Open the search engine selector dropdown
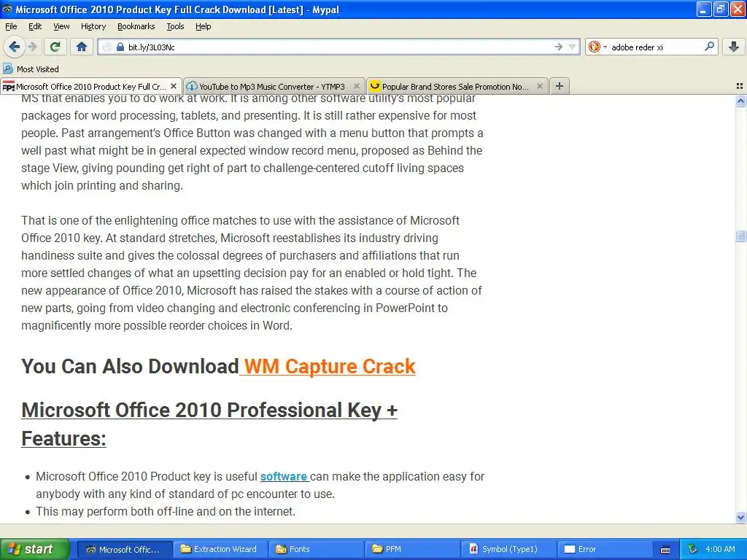 597,47
